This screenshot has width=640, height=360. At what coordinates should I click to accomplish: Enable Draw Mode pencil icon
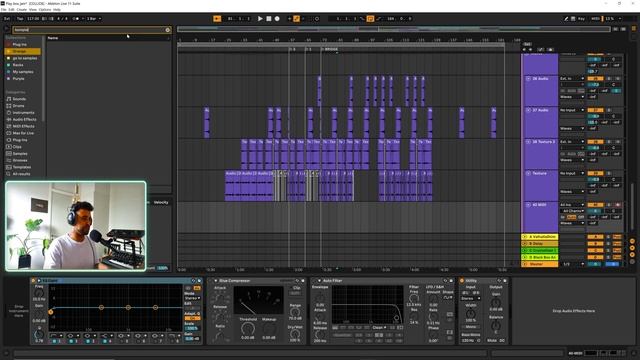click(566, 18)
